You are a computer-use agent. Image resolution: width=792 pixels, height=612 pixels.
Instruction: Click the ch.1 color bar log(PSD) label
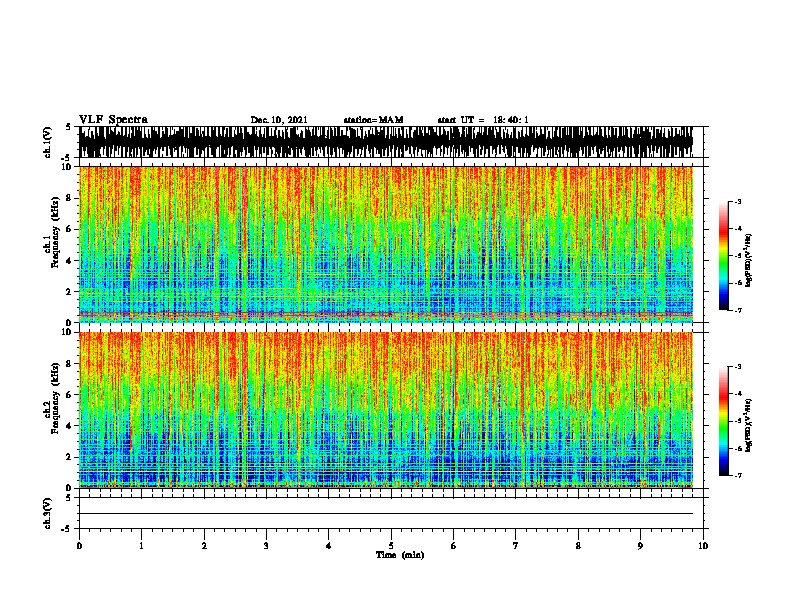tap(748, 260)
